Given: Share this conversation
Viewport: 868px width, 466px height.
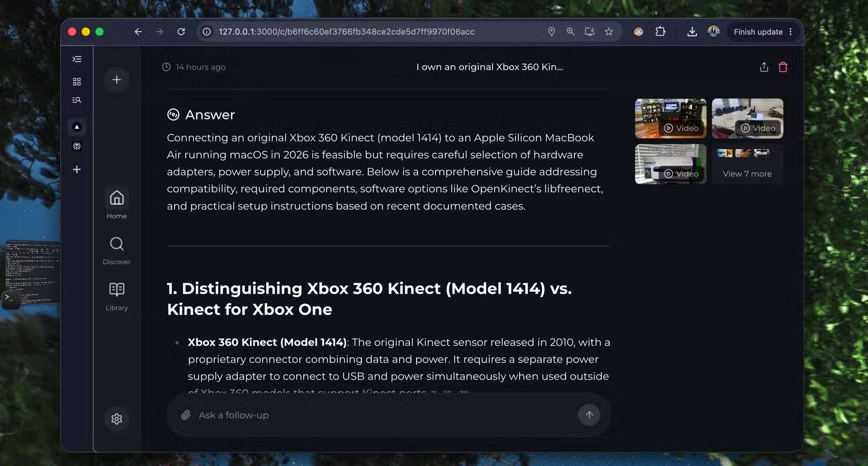Looking at the screenshot, I should (764, 67).
